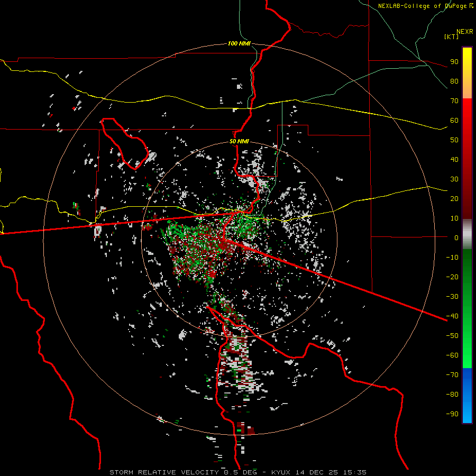Click the 0 value on the velocity scale

(x=456, y=238)
